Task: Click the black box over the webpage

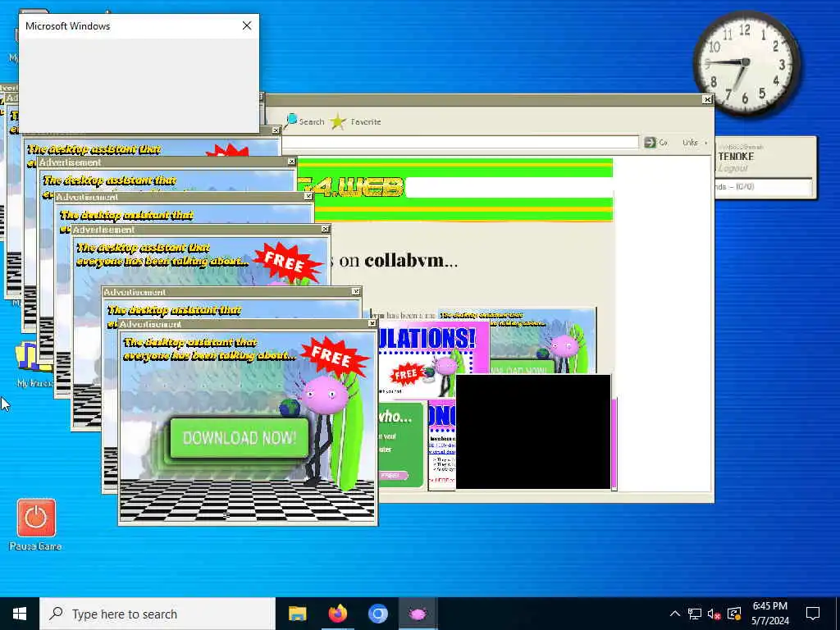Action: (533, 431)
